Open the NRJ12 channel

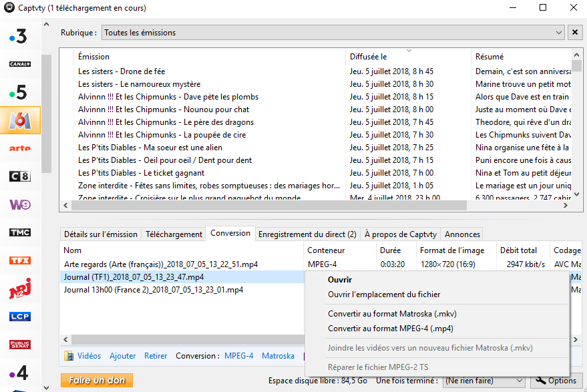click(19, 288)
